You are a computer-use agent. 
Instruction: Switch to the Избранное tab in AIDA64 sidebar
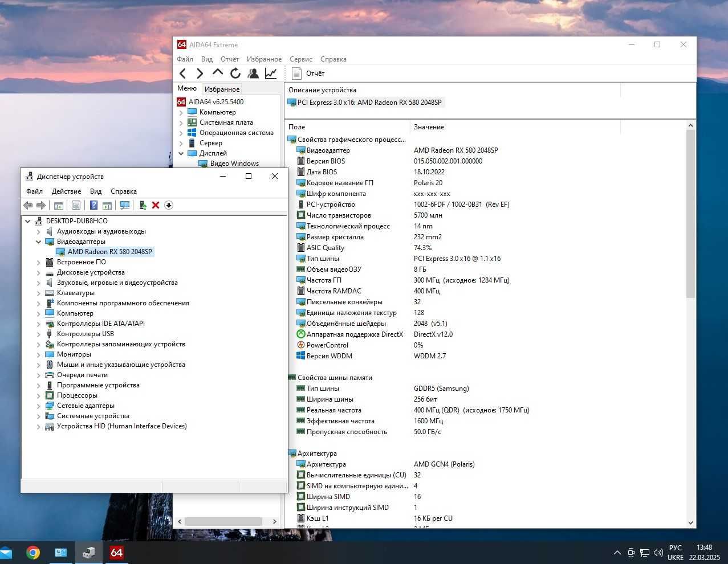(x=222, y=89)
